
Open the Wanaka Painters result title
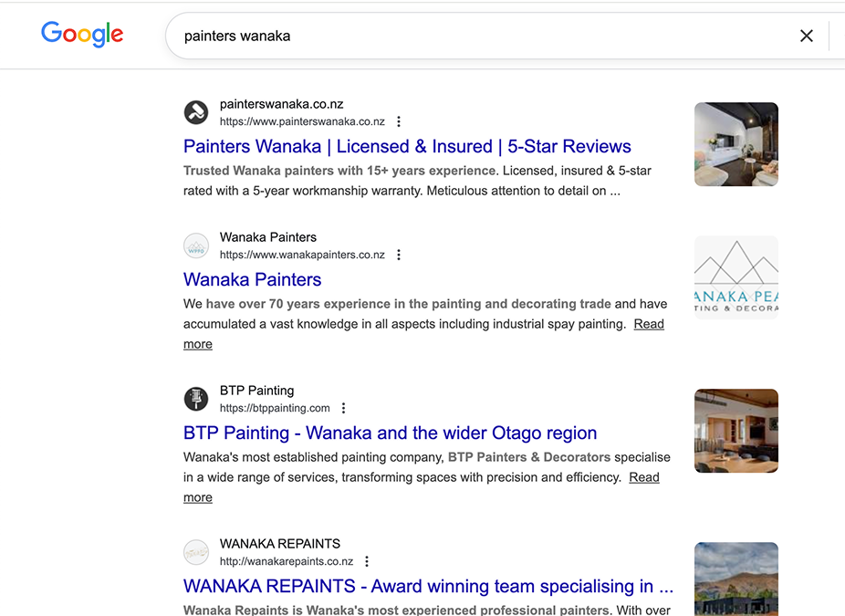click(x=252, y=279)
